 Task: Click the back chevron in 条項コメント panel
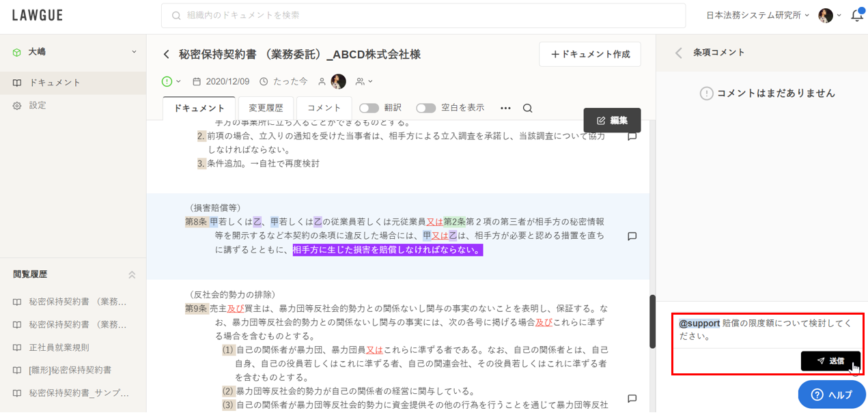coord(678,53)
